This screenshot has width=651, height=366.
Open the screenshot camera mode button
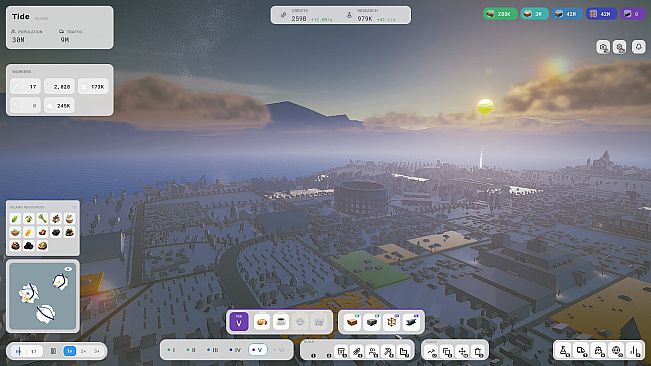click(x=603, y=47)
